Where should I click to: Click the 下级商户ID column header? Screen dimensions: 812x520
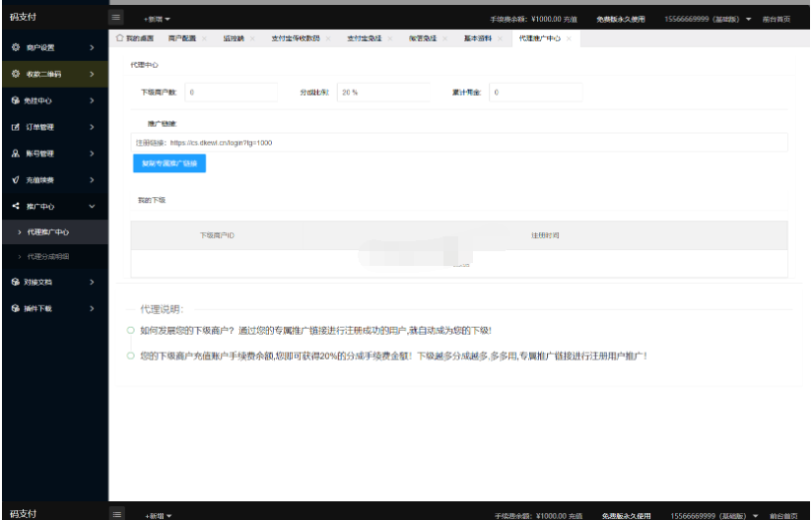[217, 235]
